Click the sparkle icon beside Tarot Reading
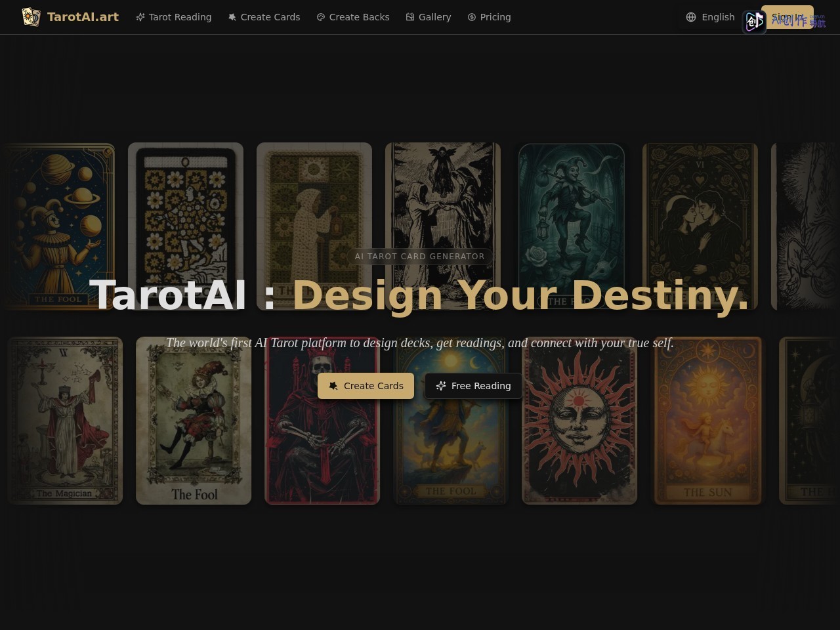This screenshot has height=630, width=840. click(140, 17)
